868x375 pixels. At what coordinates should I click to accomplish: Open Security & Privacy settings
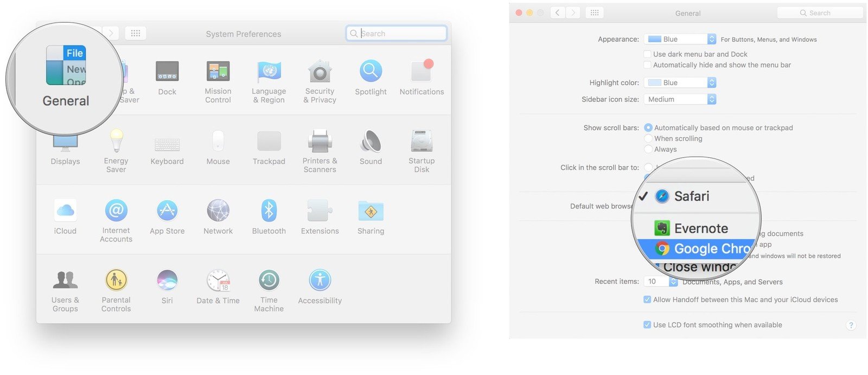pos(320,81)
